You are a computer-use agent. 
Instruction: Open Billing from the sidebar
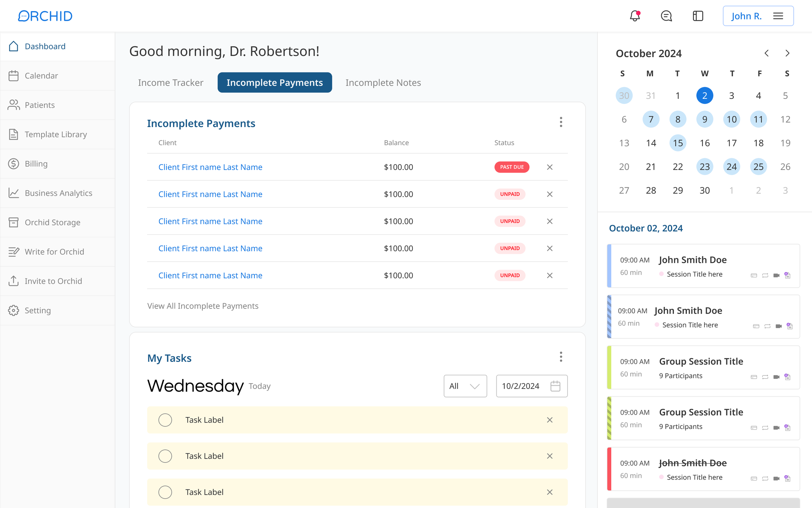[36, 163]
